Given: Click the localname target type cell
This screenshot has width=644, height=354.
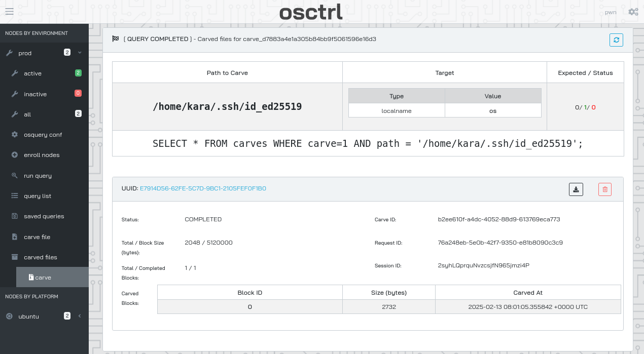Looking at the screenshot, I should (397, 111).
